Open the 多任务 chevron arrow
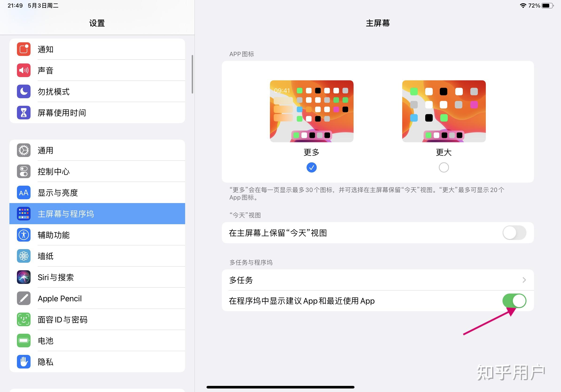 click(524, 280)
